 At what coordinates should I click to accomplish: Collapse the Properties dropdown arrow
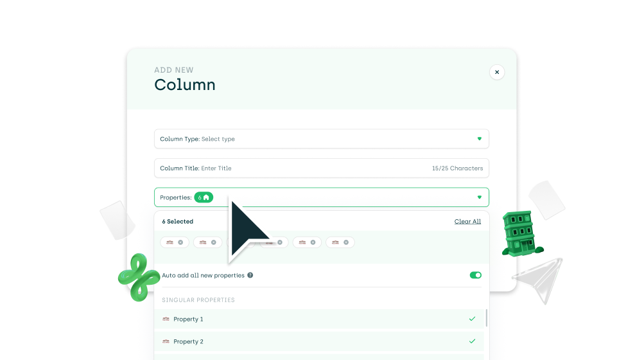pyautogui.click(x=479, y=197)
